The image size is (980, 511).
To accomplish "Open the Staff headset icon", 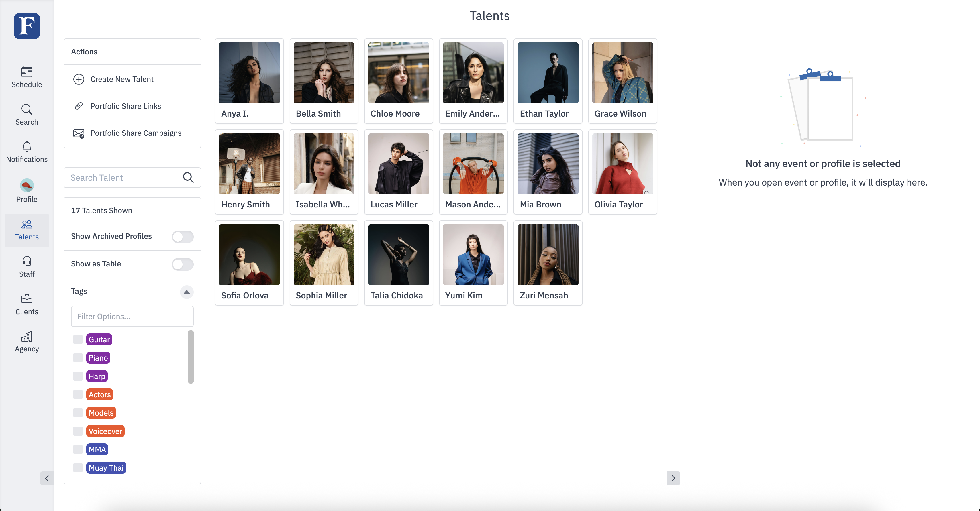I will [x=27, y=262].
